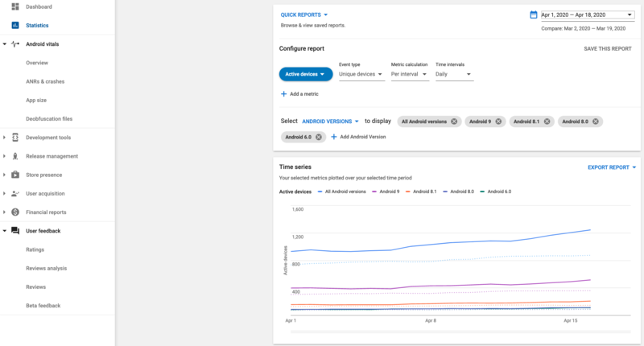
Task: Toggle Android 9 legend entry
Action: (x=386, y=192)
